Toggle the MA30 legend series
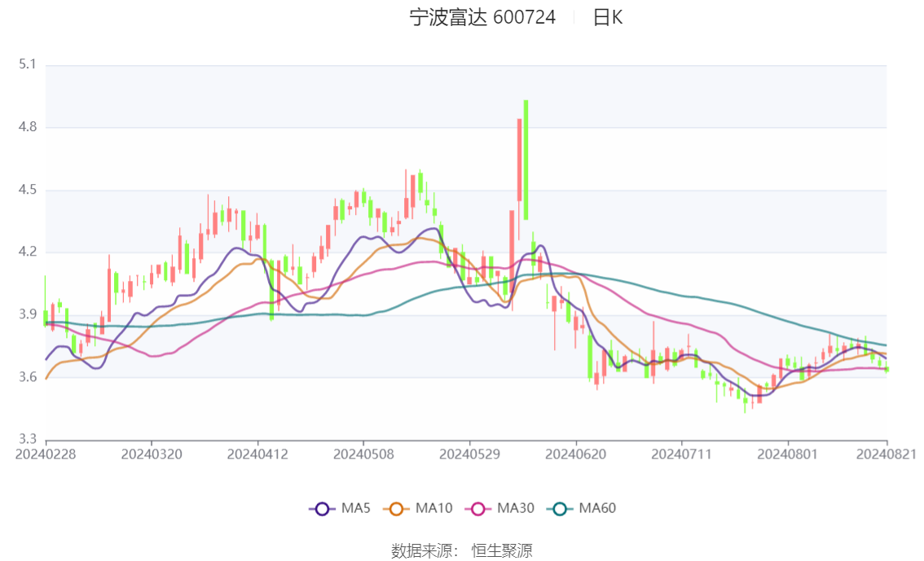924x561 pixels. coord(499,509)
